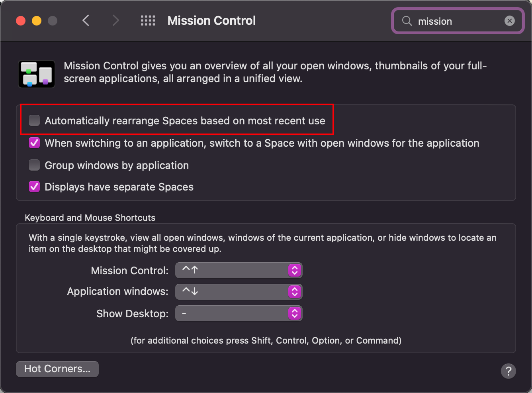Click the 'With a single keystroke' description text
This screenshot has width=532, height=393.
[x=262, y=243]
